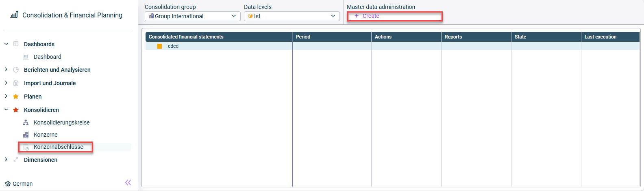
Task: Open the Dashboard item
Action: click(48, 57)
